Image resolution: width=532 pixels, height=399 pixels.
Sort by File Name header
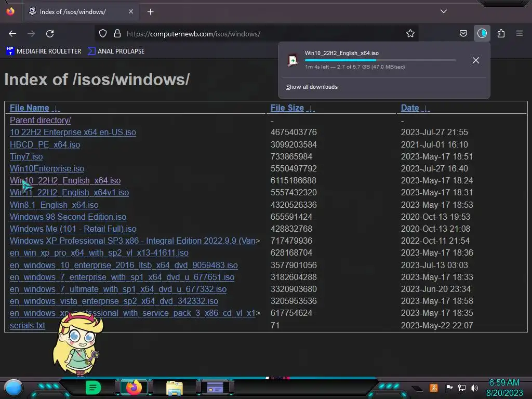pyautogui.click(x=30, y=108)
